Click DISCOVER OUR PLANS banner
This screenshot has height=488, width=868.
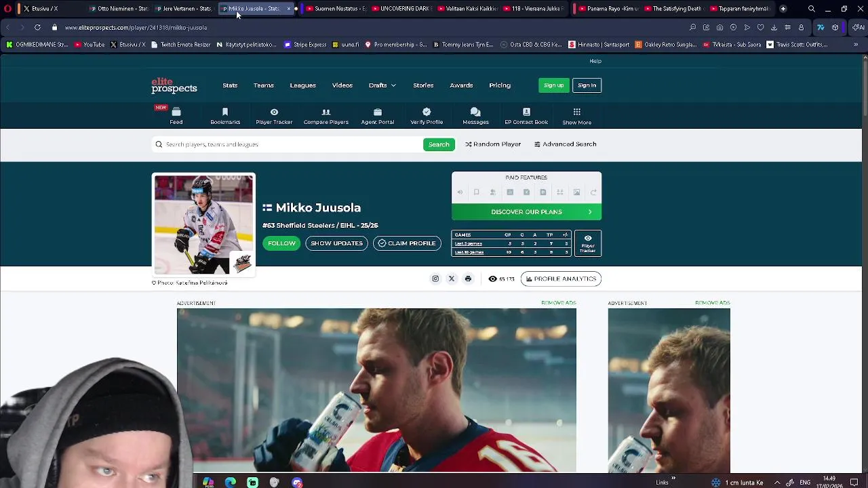[526, 212]
